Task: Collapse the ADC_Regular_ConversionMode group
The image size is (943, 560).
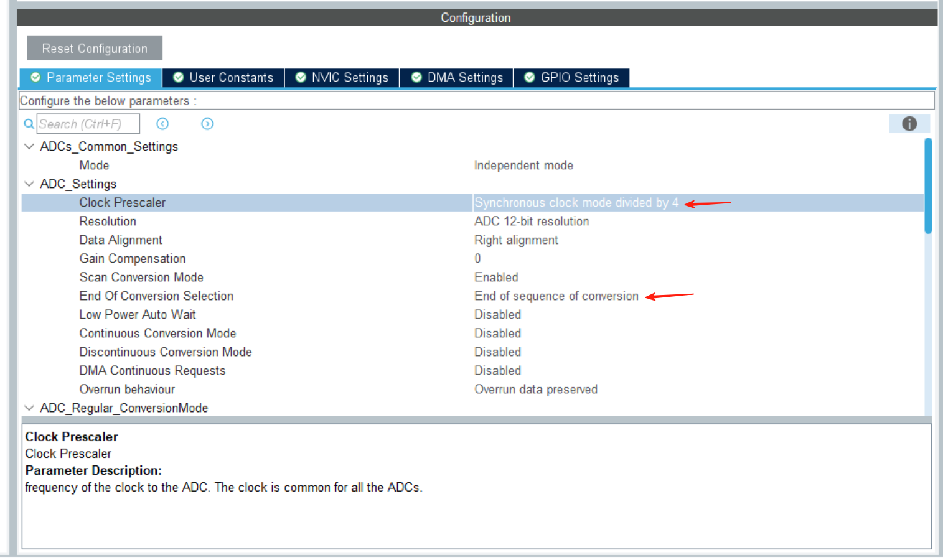Action: 29,408
